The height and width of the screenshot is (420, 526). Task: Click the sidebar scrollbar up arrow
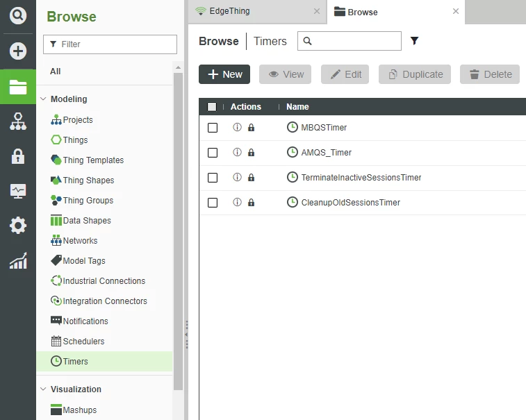point(178,68)
